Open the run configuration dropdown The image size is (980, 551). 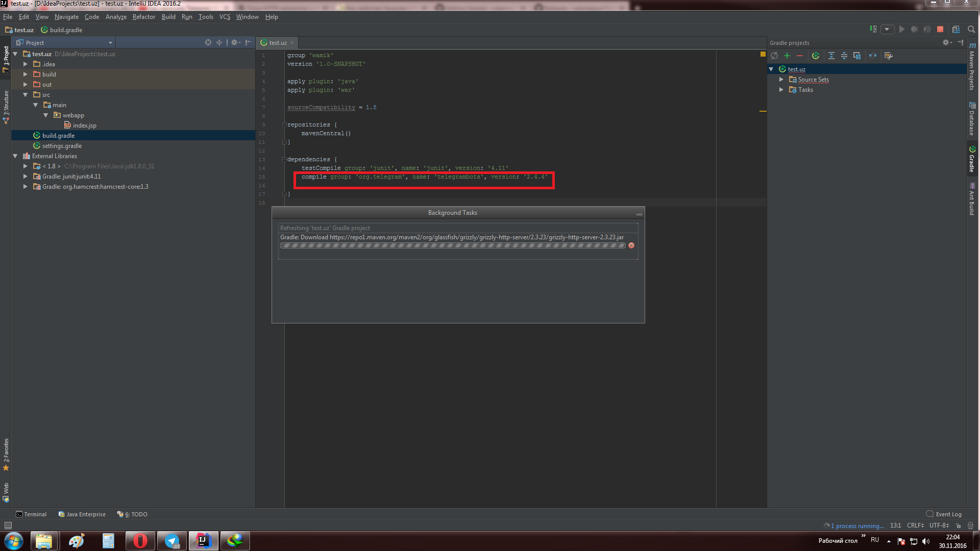point(887,30)
